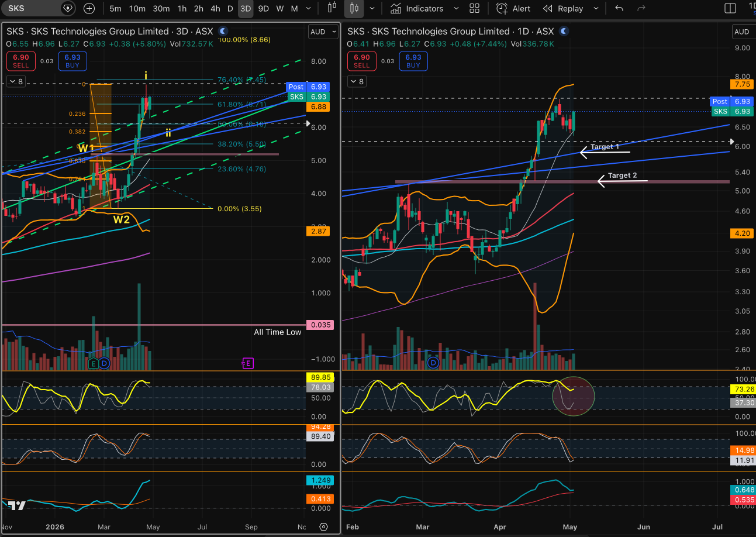The image size is (756, 537).
Task: Expand the 8 indicators legend on 3D chart
Action: pyautogui.click(x=15, y=81)
